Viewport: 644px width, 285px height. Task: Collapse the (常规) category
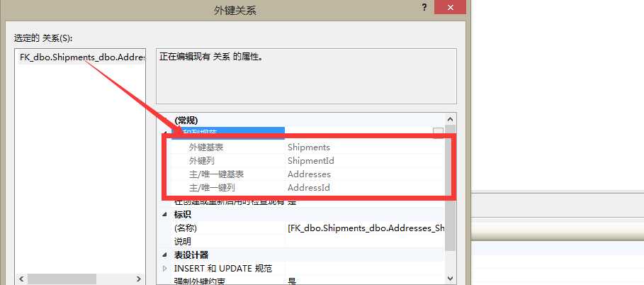click(x=165, y=121)
